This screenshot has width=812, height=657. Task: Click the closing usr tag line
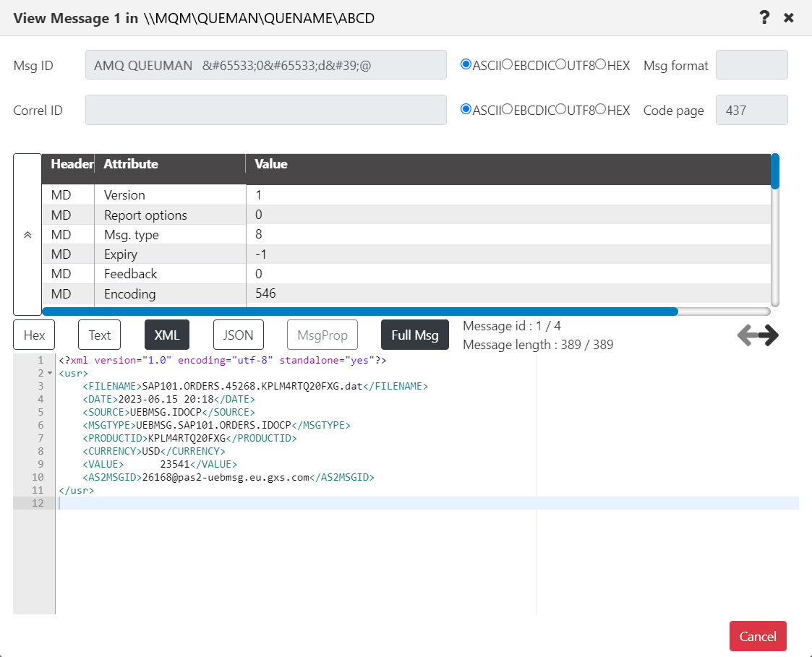77,490
